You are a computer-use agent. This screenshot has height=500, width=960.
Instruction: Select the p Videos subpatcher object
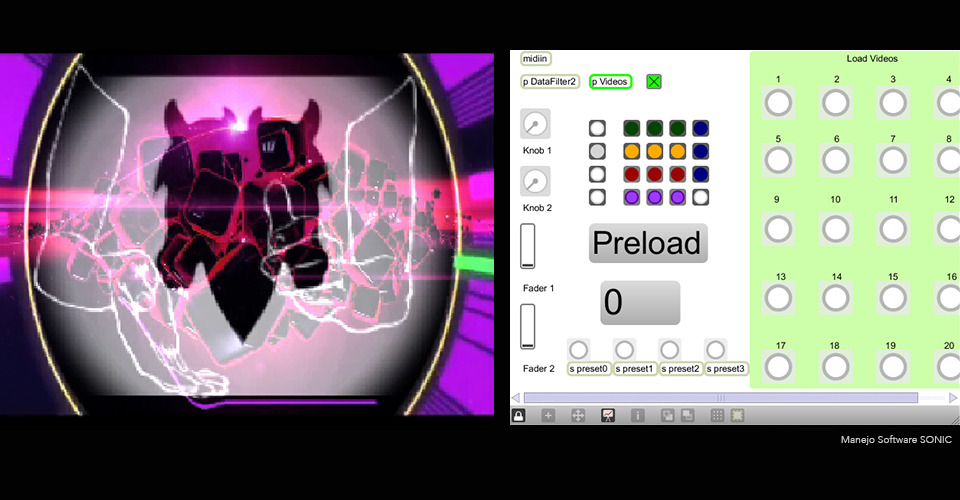pyautogui.click(x=610, y=81)
